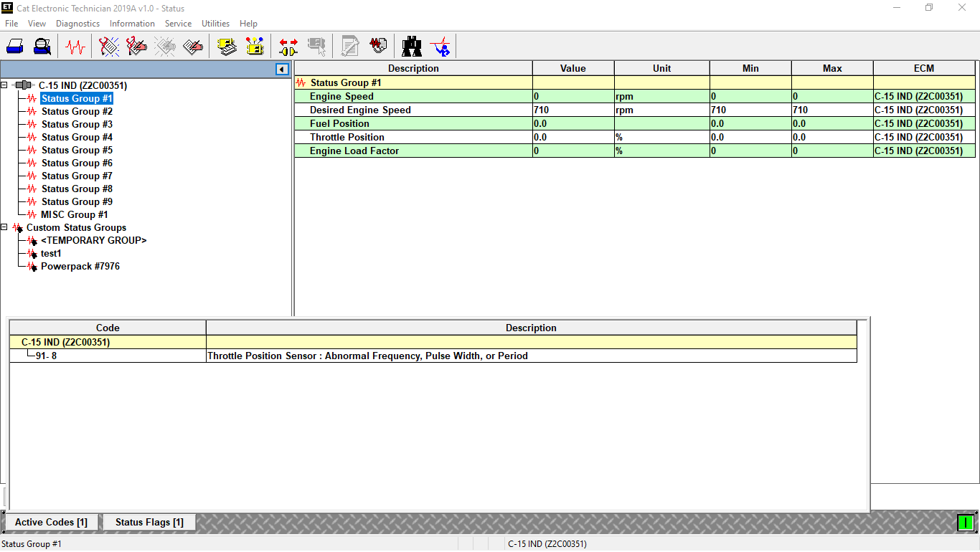The height and width of the screenshot is (552, 980).
Task: Select Status Group #9 in the tree
Action: [x=77, y=201]
